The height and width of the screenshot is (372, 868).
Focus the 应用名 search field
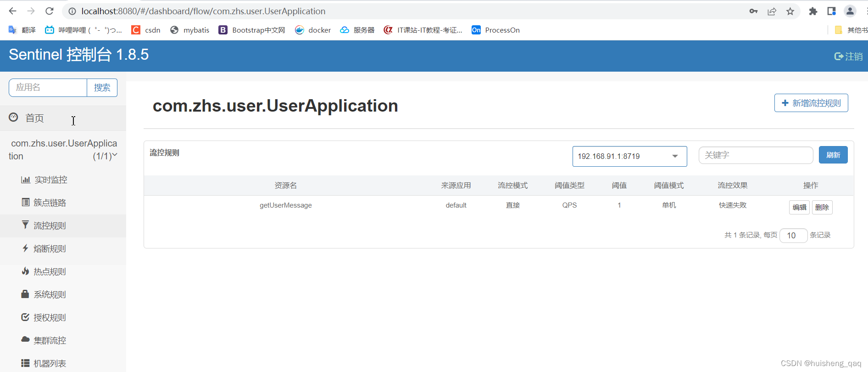click(48, 88)
